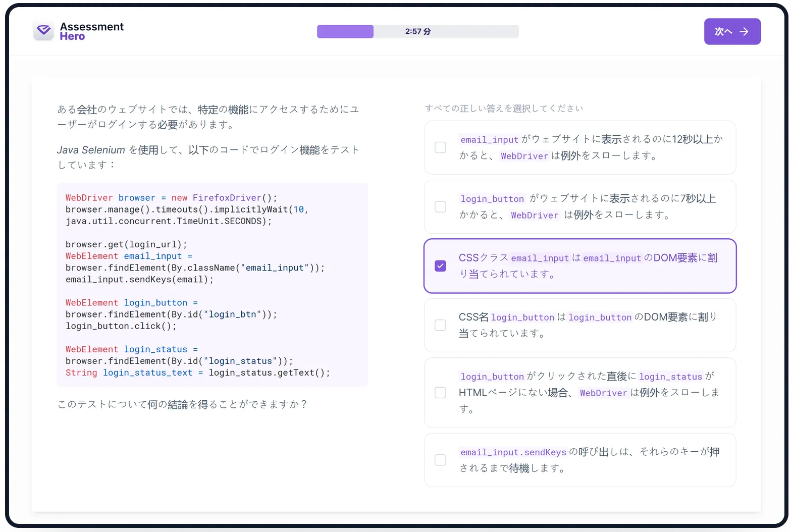Uncheck the CSSクラス email_input answer checkbox
Image resolution: width=792 pixels, height=532 pixels.
440,266
